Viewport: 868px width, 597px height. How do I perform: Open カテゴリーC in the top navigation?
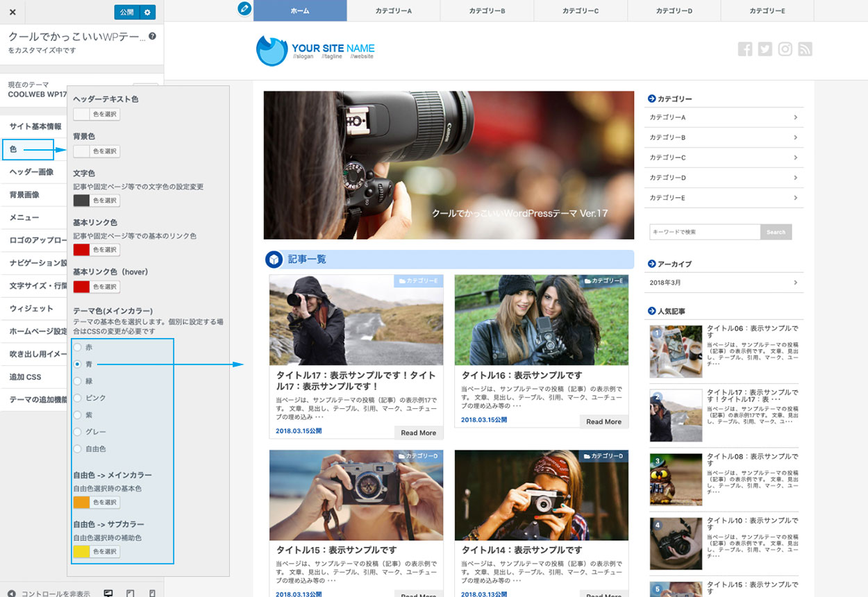point(581,10)
